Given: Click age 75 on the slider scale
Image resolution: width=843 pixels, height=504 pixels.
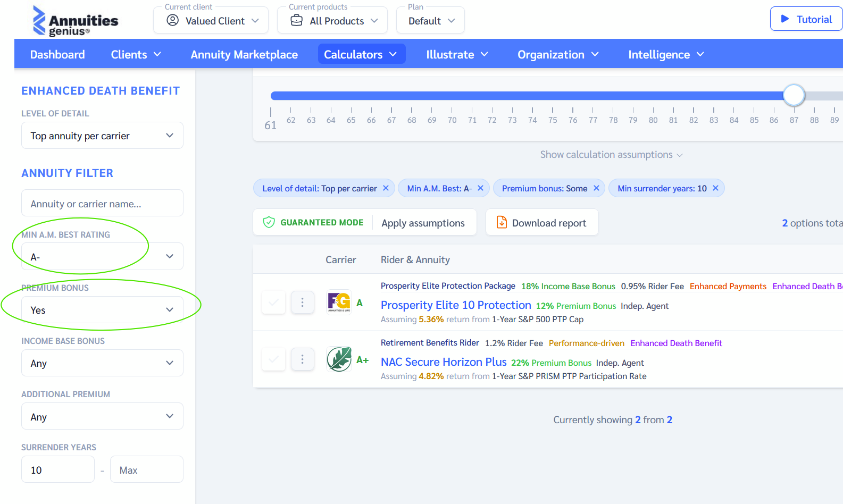Looking at the screenshot, I should tap(553, 120).
